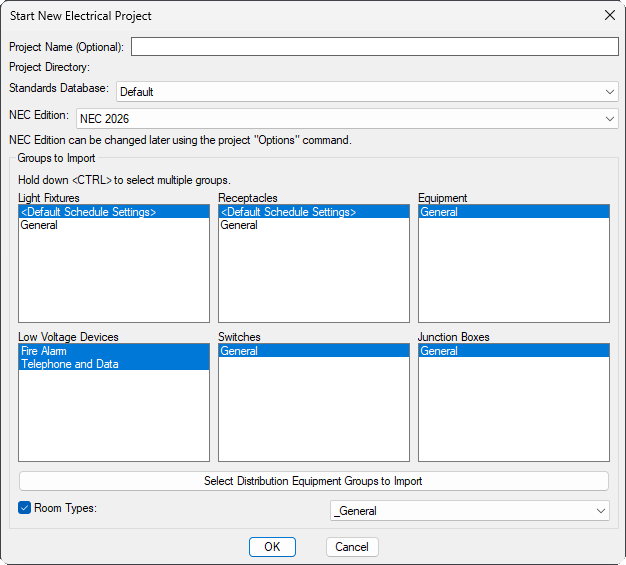The width and height of the screenshot is (626, 565).
Task: Click the Project Name input field
Action: [374, 47]
